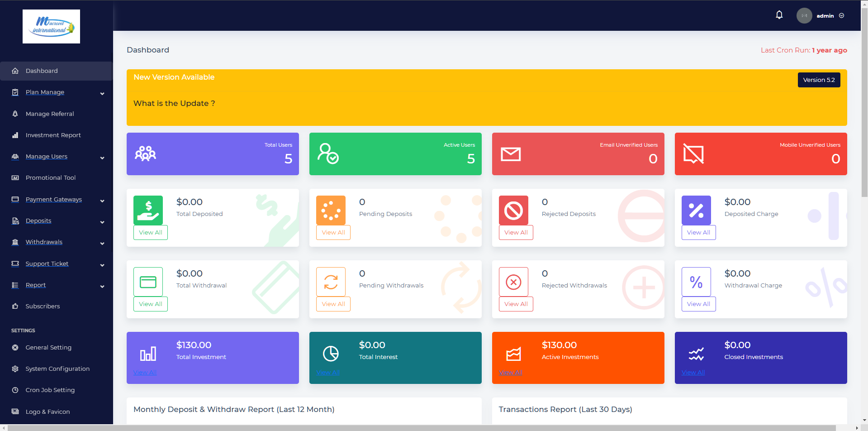Click the admin avatar image

coord(804,15)
